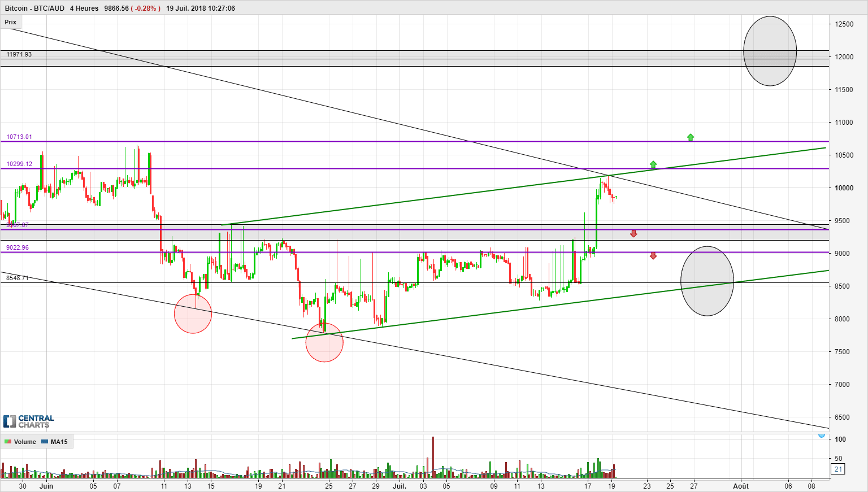Select the Prix tab
The width and height of the screenshot is (868, 492).
click(11, 22)
